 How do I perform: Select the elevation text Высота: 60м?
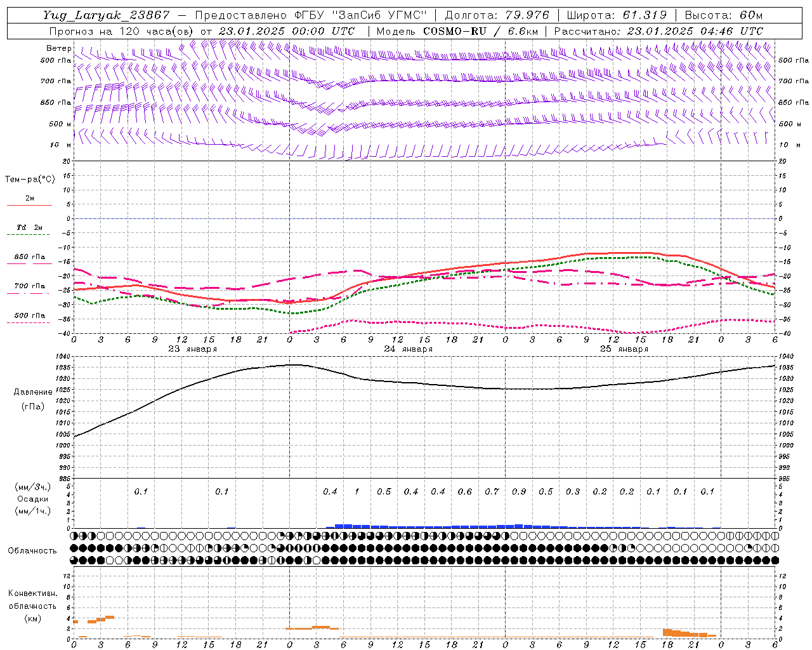(x=723, y=15)
